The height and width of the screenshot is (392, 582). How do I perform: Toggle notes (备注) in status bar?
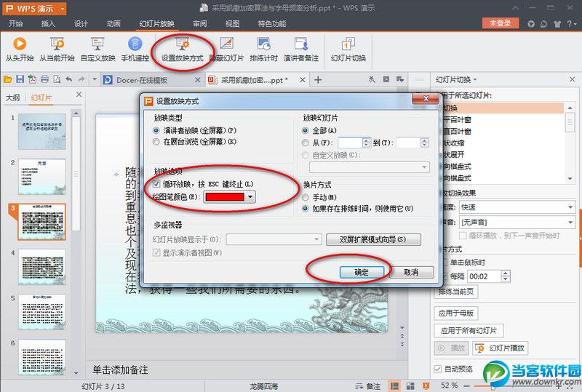click(x=368, y=386)
